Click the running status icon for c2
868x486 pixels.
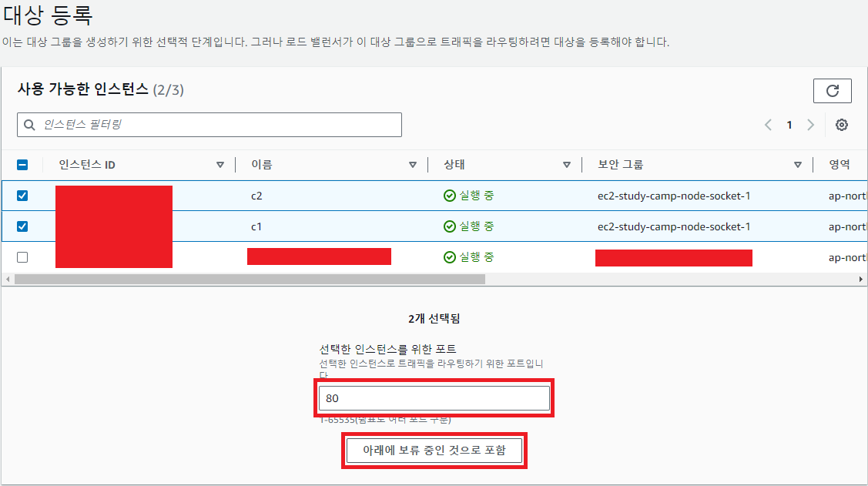click(450, 196)
